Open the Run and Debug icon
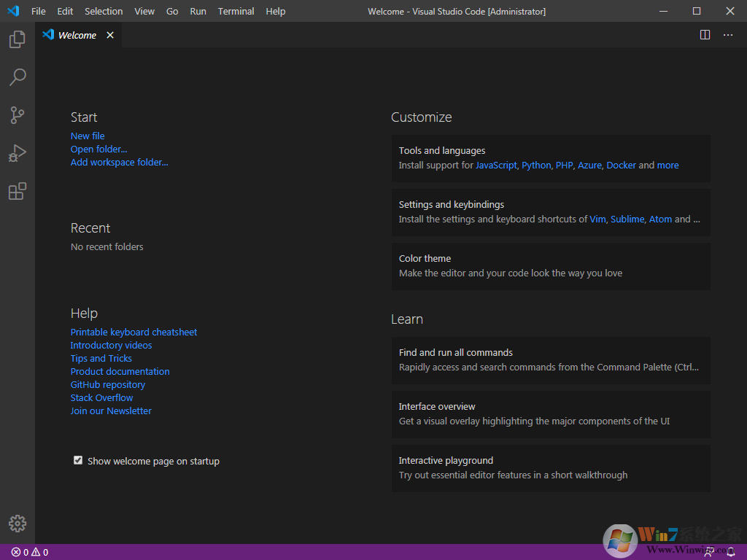This screenshot has height=560, width=747. point(17,153)
